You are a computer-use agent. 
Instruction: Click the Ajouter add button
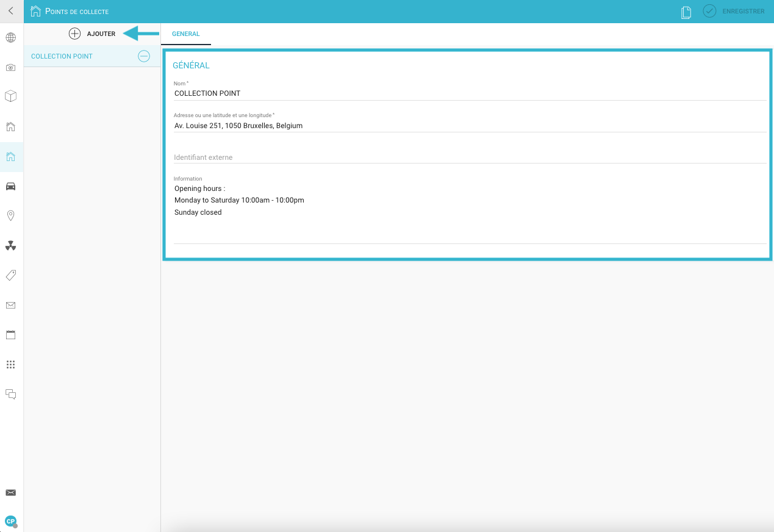(92, 34)
